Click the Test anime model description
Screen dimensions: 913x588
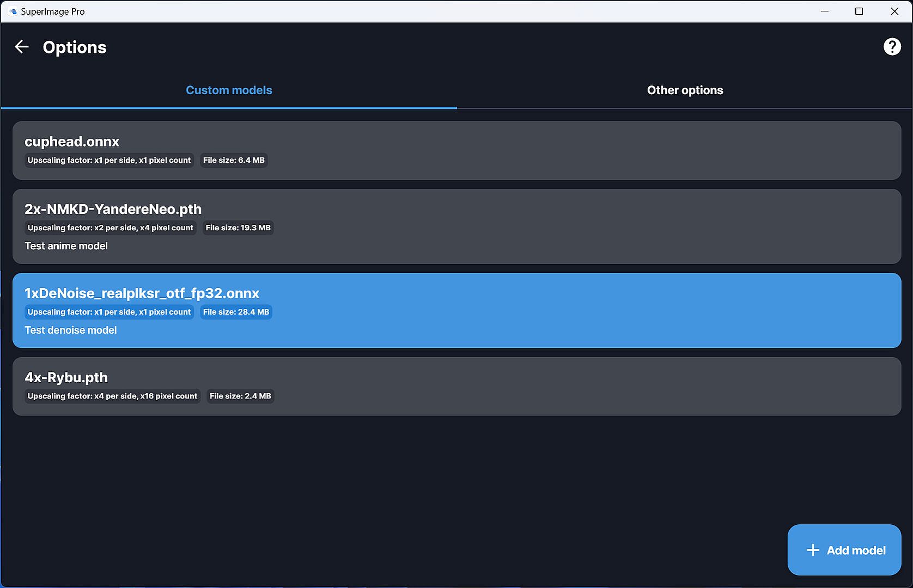(66, 246)
